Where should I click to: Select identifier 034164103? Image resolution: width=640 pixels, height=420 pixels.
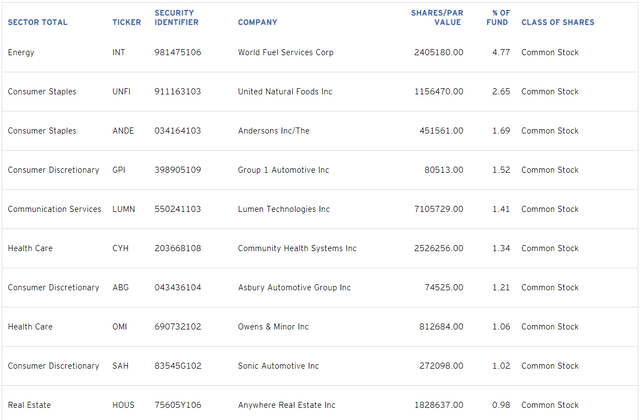(178, 131)
